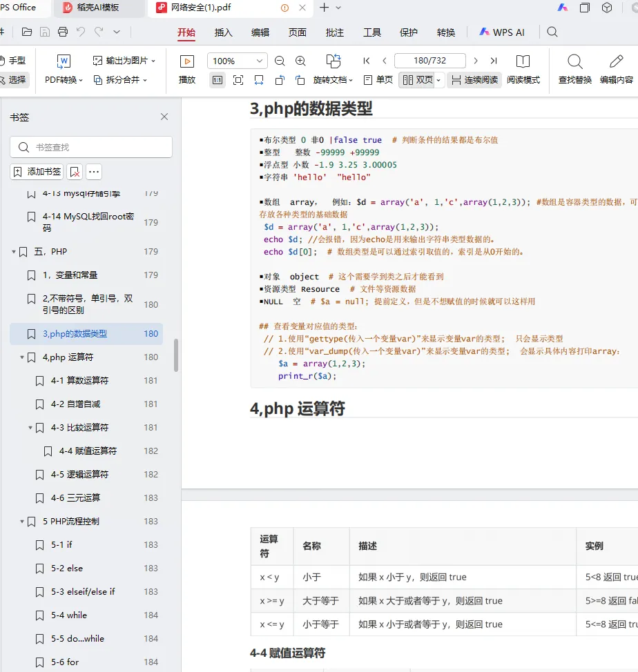Screen dimensions: 638x672
Task: Jump to the first page
Action: pos(366,61)
